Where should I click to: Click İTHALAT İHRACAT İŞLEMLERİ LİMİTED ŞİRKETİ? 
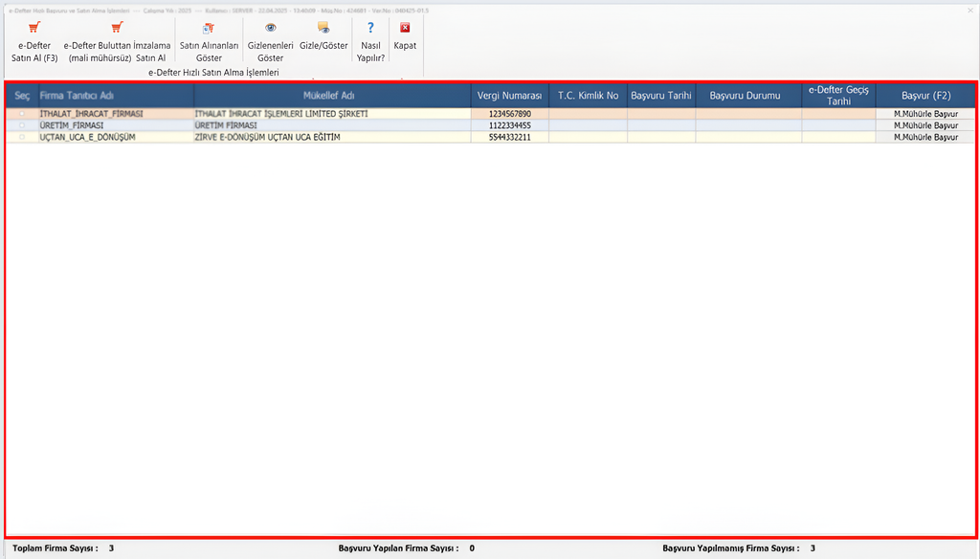point(332,114)
